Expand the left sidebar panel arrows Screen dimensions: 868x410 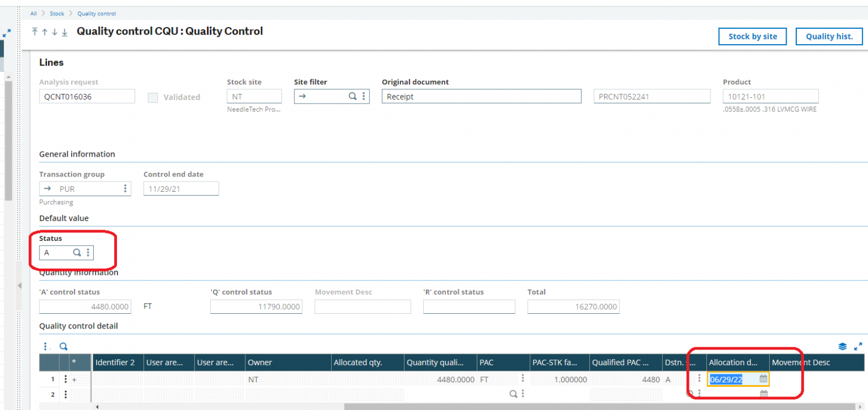(x=7, y=33)
